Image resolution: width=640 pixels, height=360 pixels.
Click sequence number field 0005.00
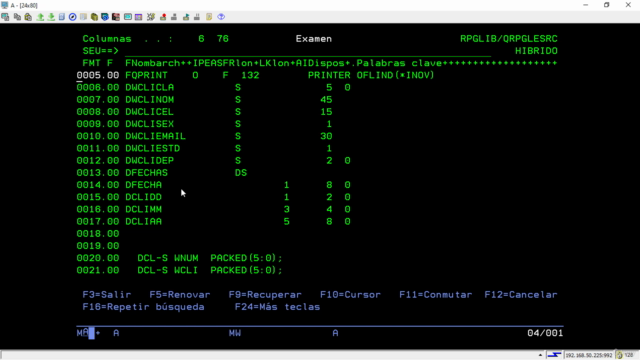[x=98, y=76]
